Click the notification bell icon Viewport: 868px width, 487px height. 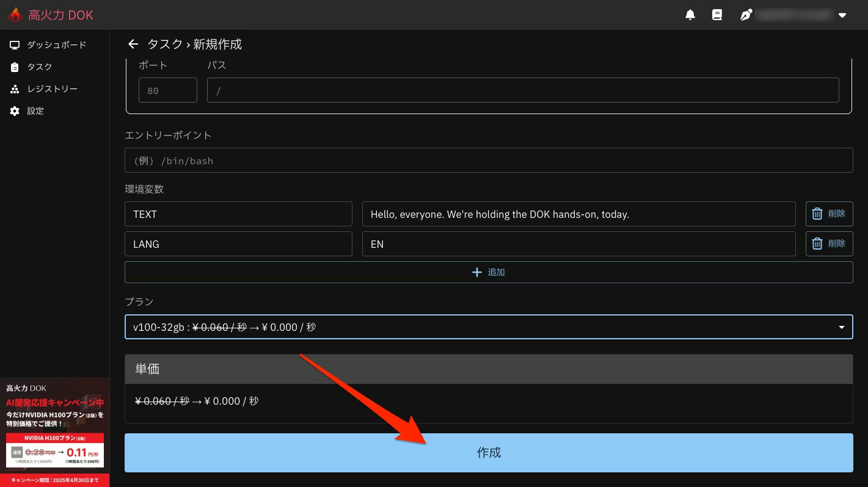pyautogui.click(x=690, y=15)
